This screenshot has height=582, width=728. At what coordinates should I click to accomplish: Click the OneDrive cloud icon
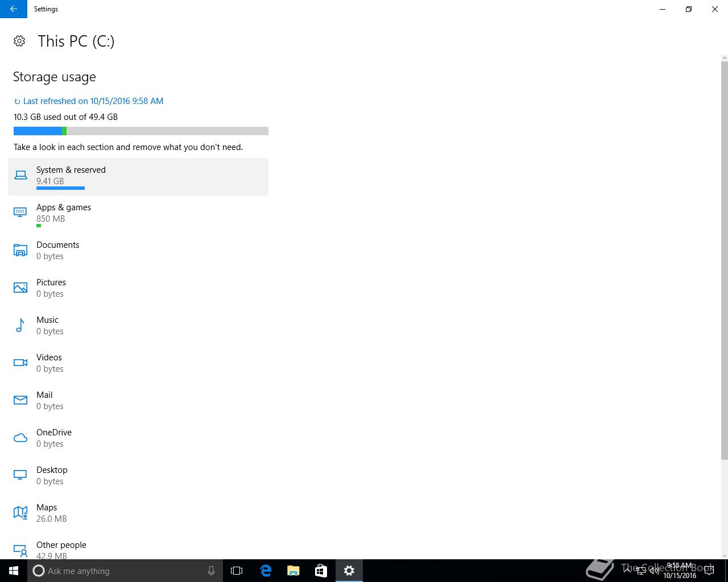tap(20, 438)
